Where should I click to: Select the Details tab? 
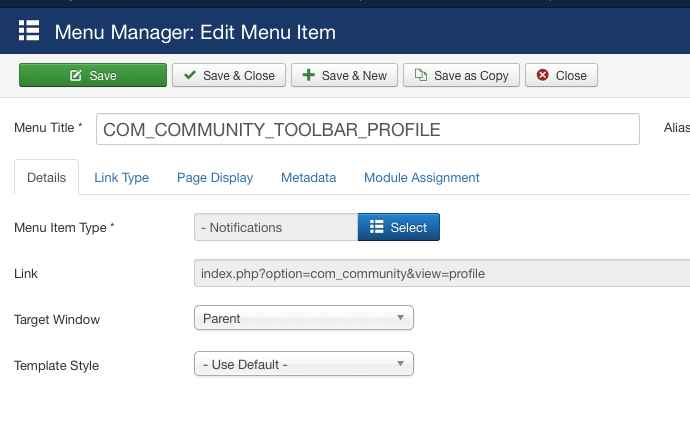(x=47, y=177)
